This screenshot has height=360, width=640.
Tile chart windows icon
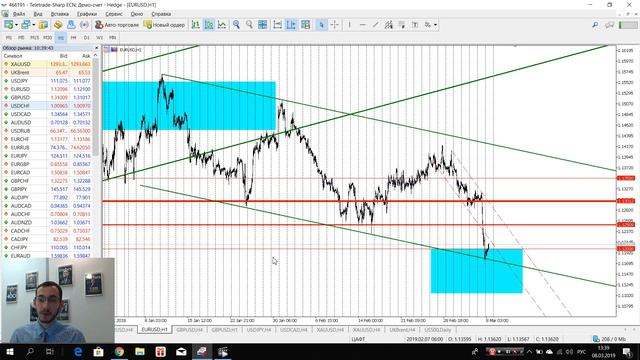[262, 25]
